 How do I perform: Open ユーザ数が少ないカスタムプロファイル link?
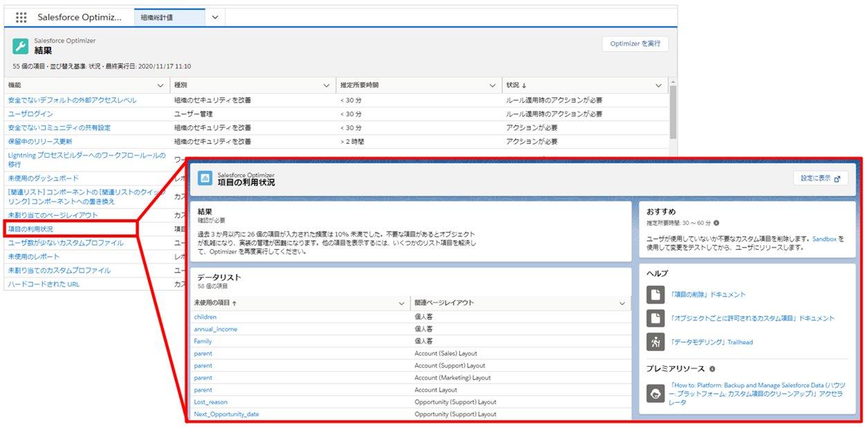click(x=66, y=243)
